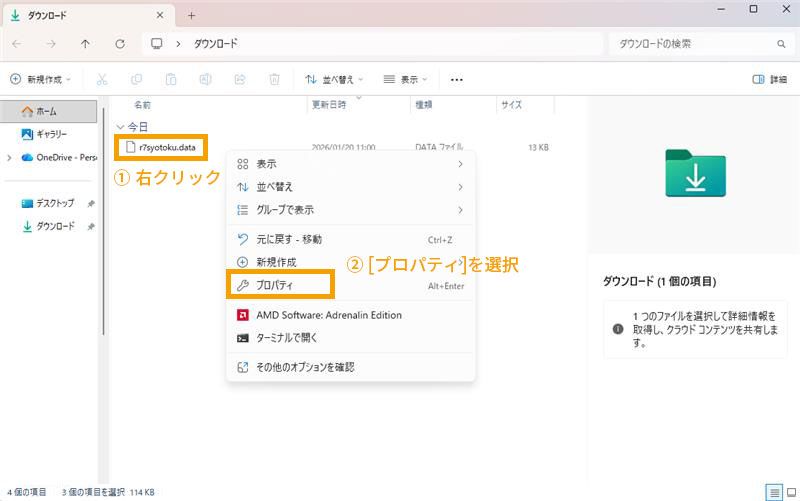800x501 pixels.
Task: Click the Back navigation arrow
Action: (17, 44)
